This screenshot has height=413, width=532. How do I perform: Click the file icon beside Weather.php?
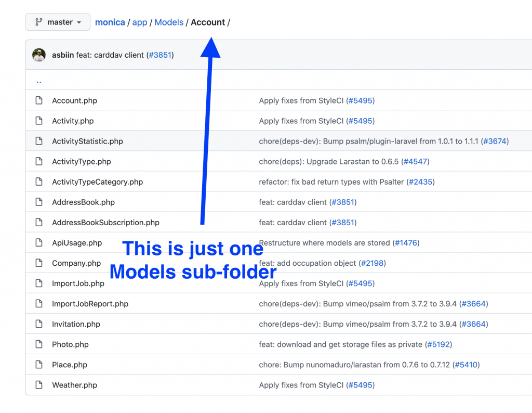pos(39,385)
